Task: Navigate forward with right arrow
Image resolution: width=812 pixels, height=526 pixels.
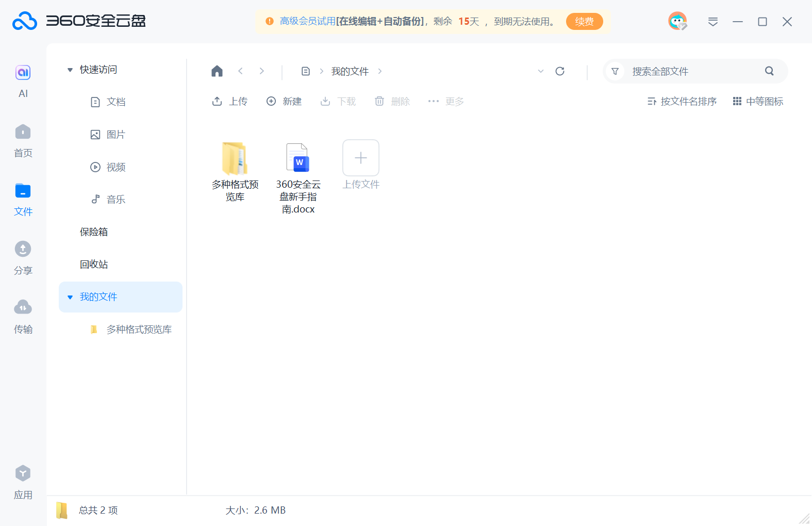Action: (x=262, y=71)
